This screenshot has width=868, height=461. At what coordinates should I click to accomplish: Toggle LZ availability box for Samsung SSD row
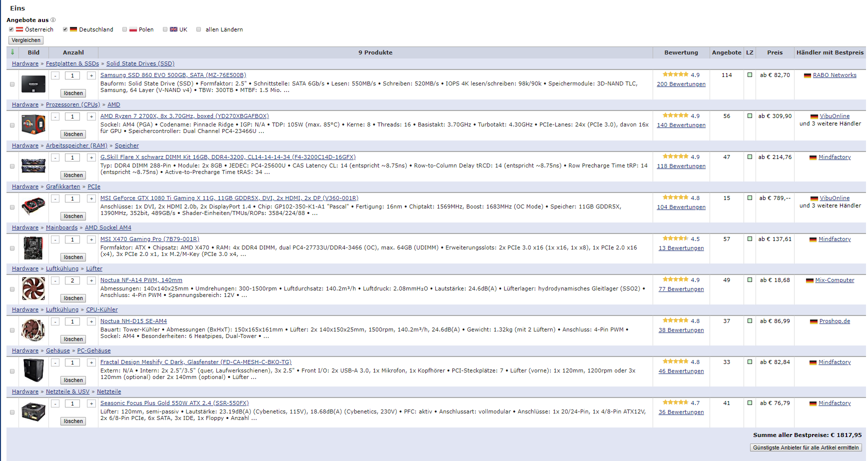[x=750, y=75]
